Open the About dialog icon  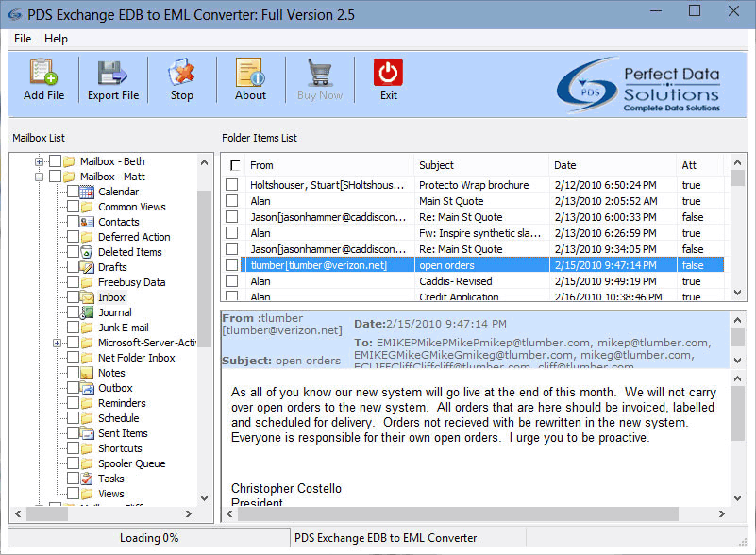(x=250, y=72)
